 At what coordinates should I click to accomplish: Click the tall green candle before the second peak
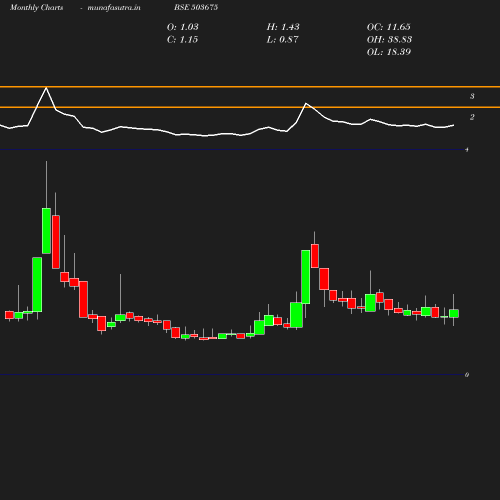point(306,277)
